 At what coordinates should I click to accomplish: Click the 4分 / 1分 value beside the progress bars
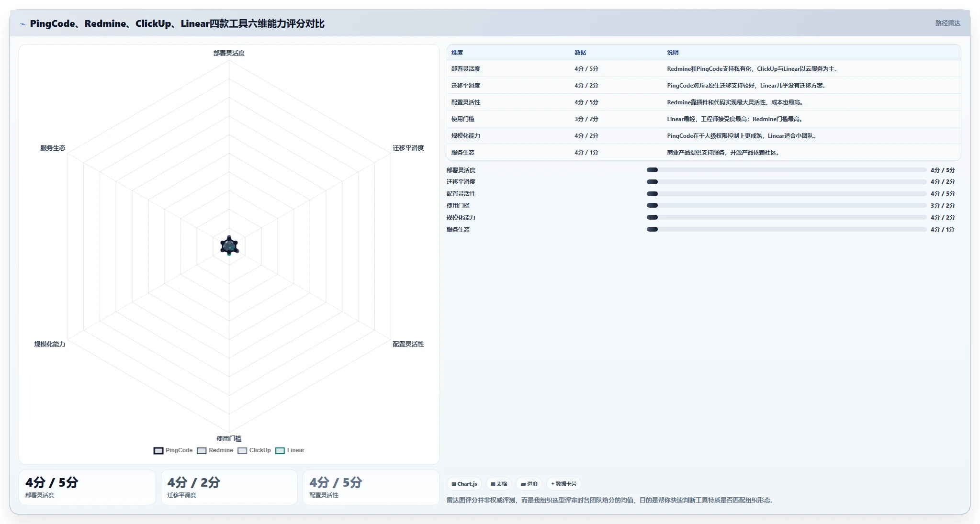943,230
